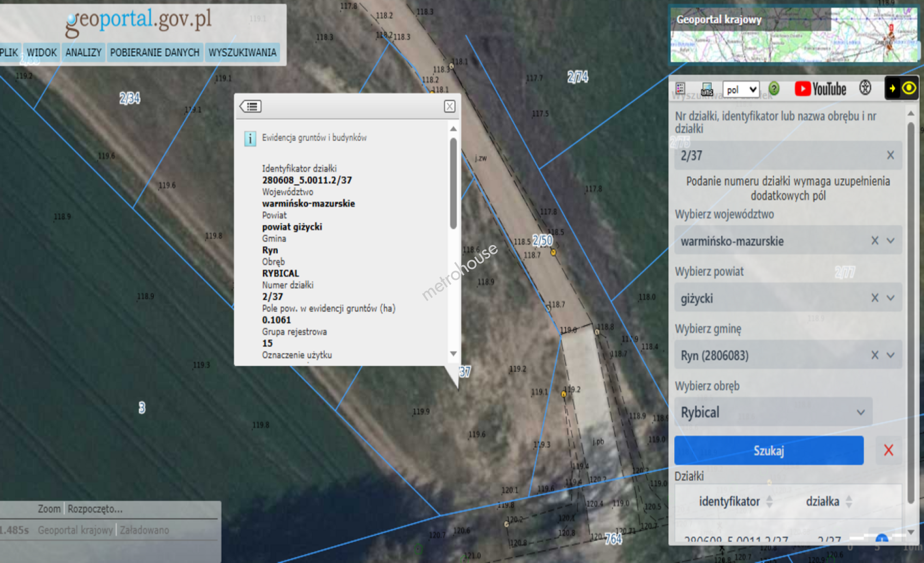Click the parcel popup vertical scrollbar
924x563 pixels.
tap(453, 182)
